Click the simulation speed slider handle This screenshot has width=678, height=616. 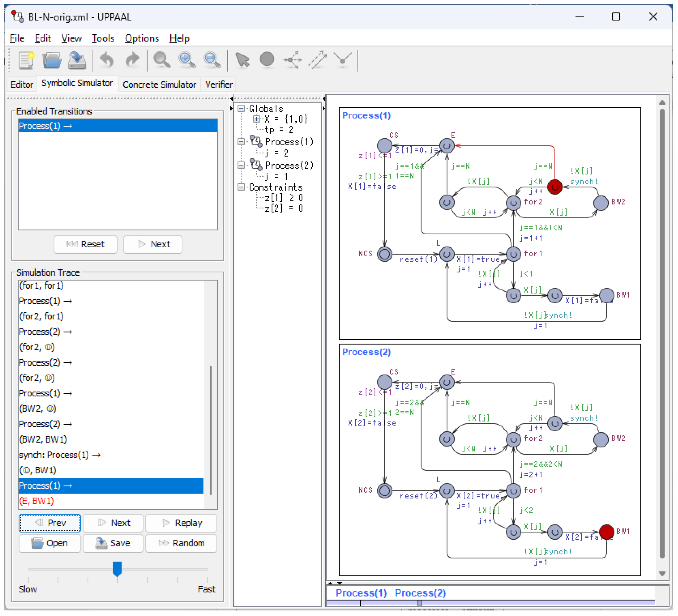[x=117, y=568]
